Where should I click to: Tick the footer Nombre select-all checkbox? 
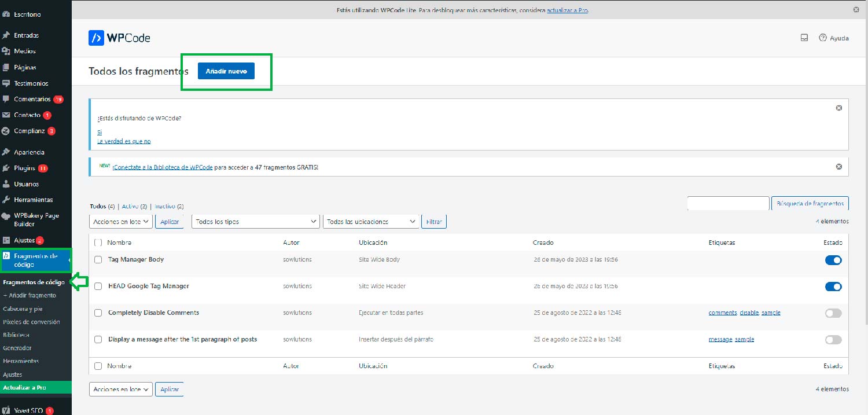[98, 366]
